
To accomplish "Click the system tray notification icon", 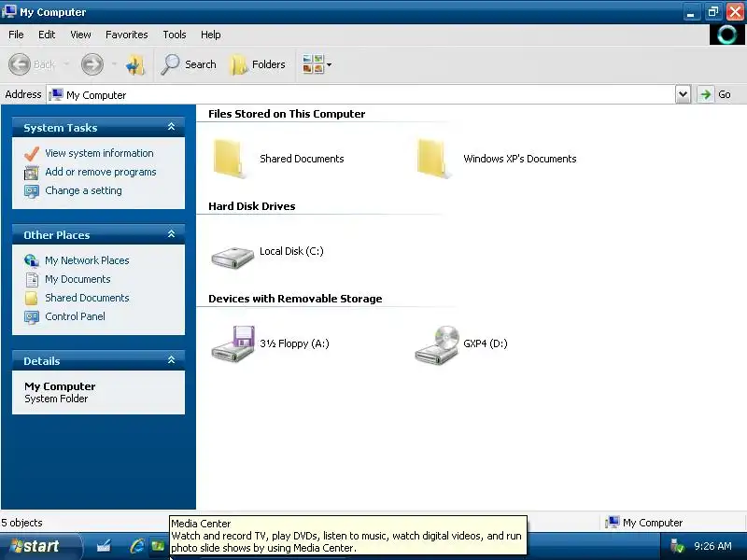I will click(x=676, y=546).
